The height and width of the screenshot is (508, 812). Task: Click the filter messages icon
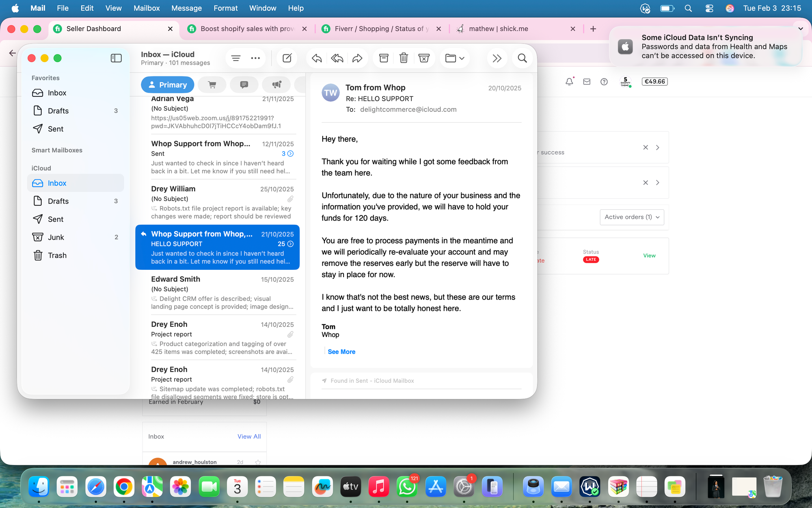236,58
